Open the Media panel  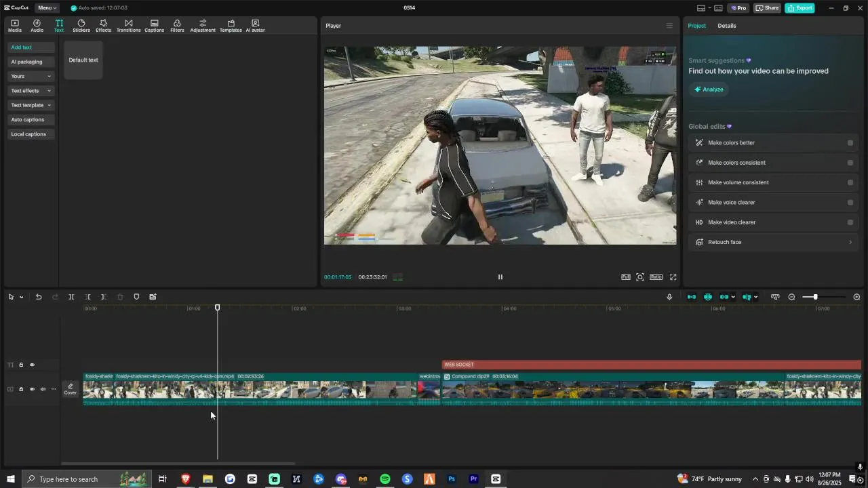point(15,26)
